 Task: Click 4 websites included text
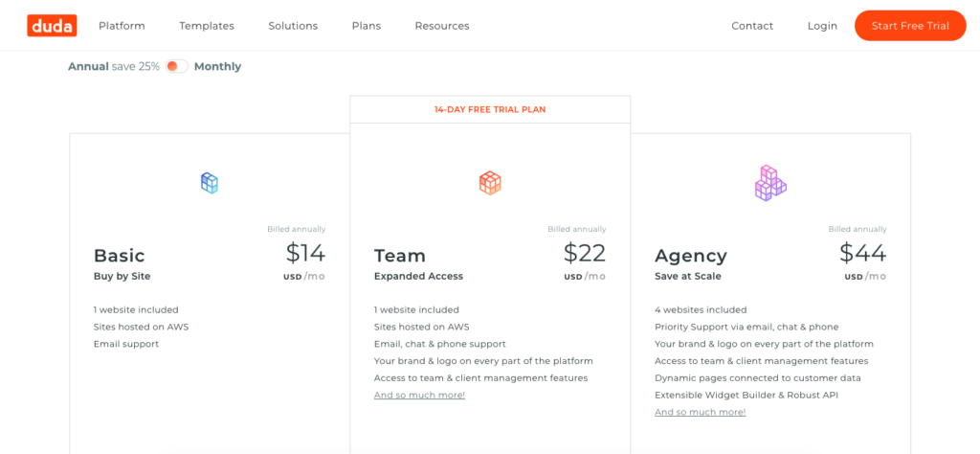[701, 309]
